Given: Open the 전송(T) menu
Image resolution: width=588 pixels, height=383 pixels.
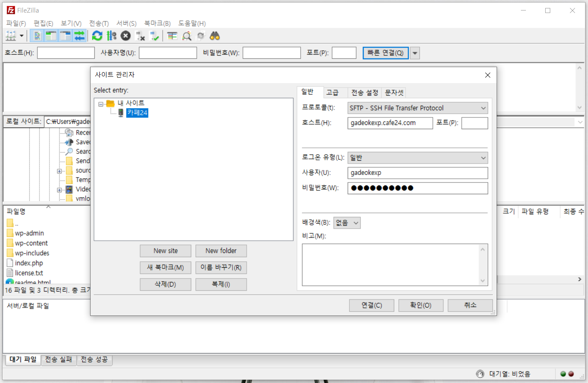Looking at the screenshot, I should click(x=99, y=23).
